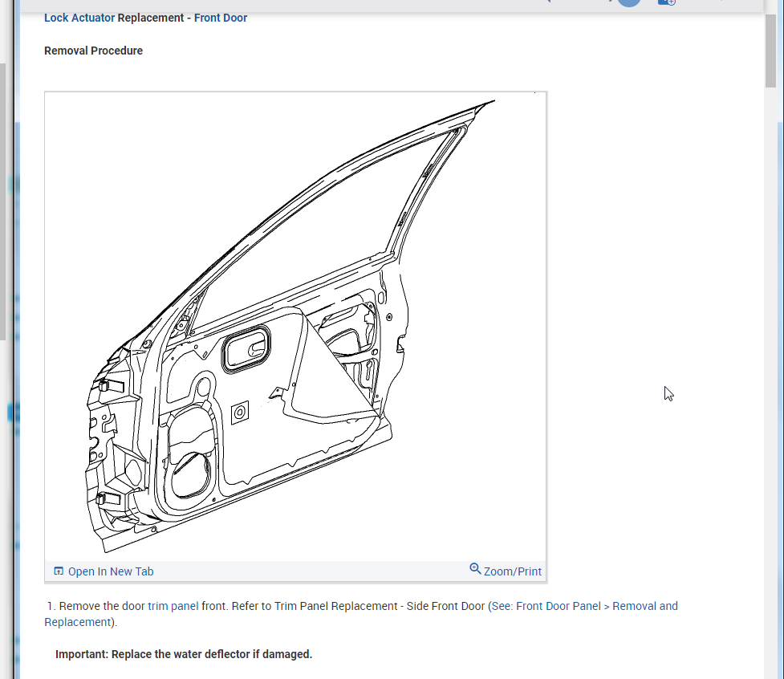
Task: Open the trim panel link in step 1
Action: pos(173,606)
